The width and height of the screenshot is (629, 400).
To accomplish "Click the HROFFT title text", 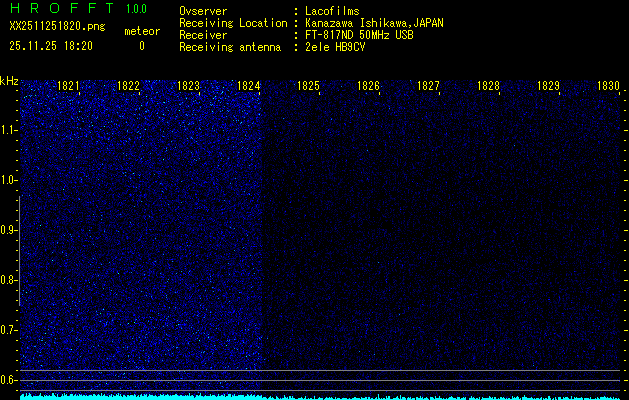I will click(x=61, y=9).
